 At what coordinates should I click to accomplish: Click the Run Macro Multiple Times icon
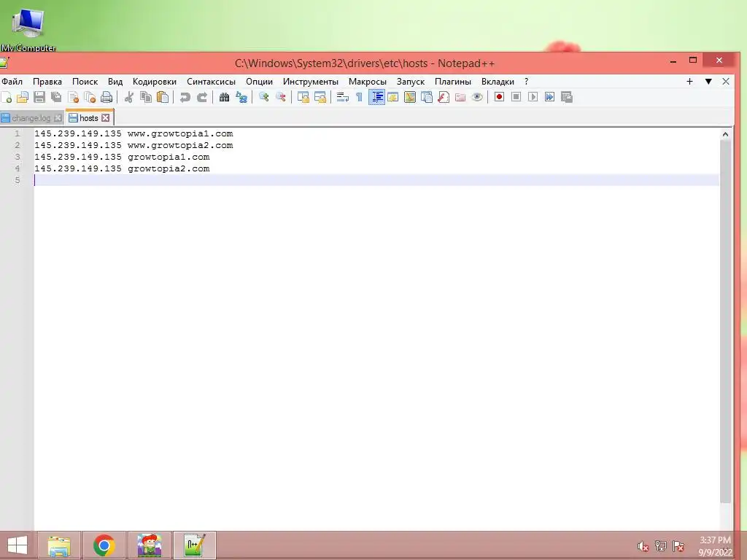[550, 97]
